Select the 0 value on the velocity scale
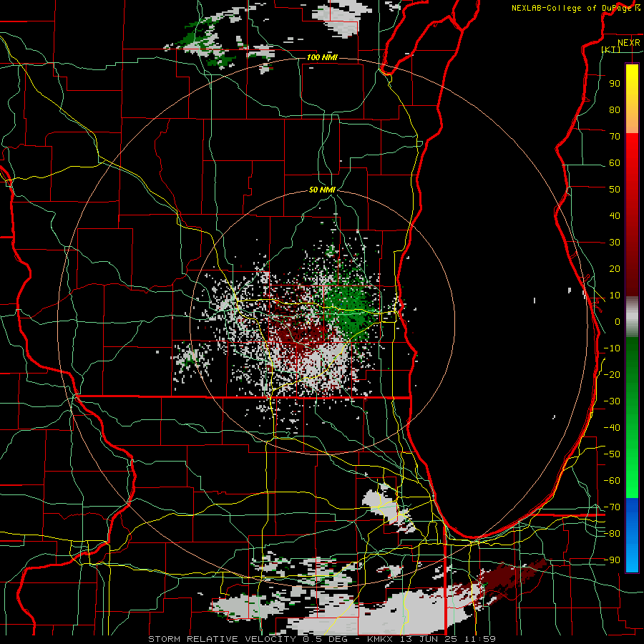 (618, 321)
